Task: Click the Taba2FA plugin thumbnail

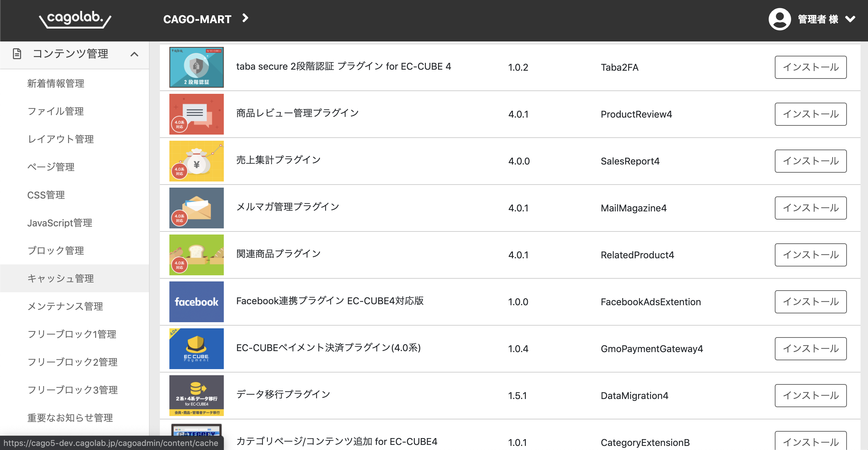Action: 196,67
